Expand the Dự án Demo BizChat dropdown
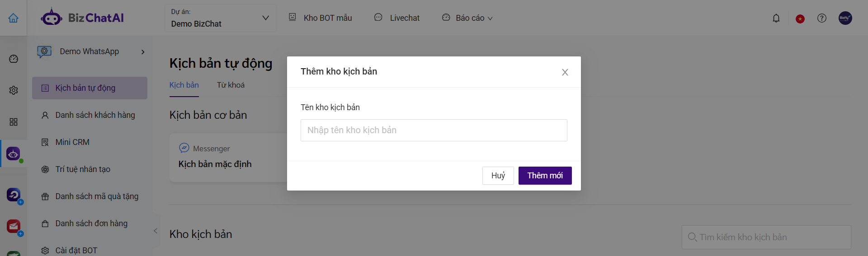The width and height of the screenshot is (868, 256). pos(220,18)
